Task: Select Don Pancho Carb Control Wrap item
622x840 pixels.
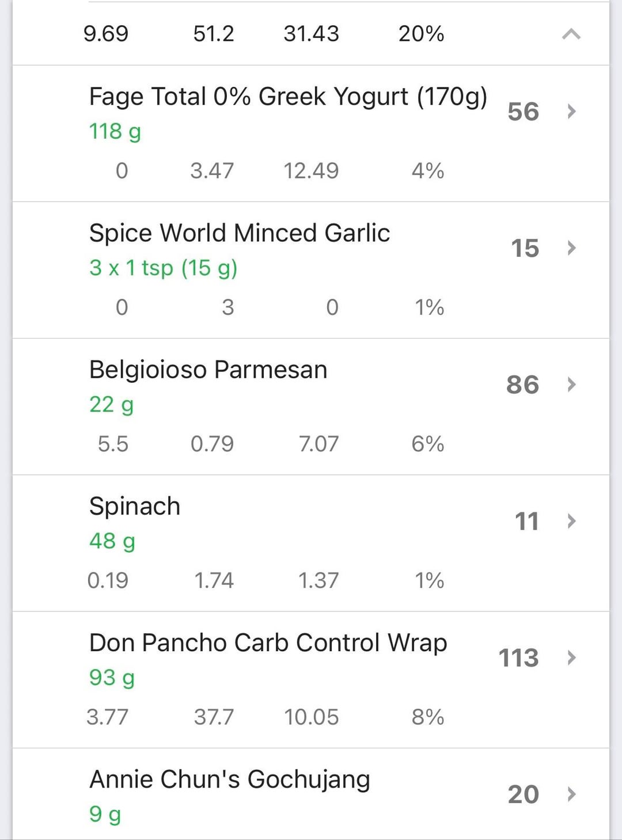Action: coord(268,643)
